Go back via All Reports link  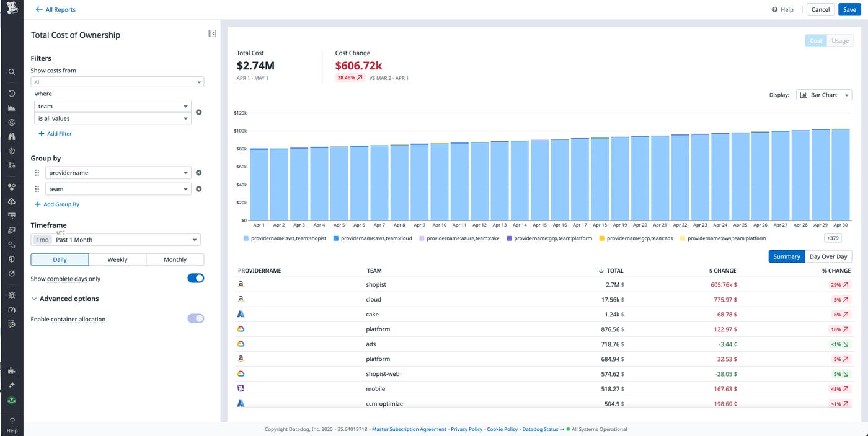tap(56, 9)
